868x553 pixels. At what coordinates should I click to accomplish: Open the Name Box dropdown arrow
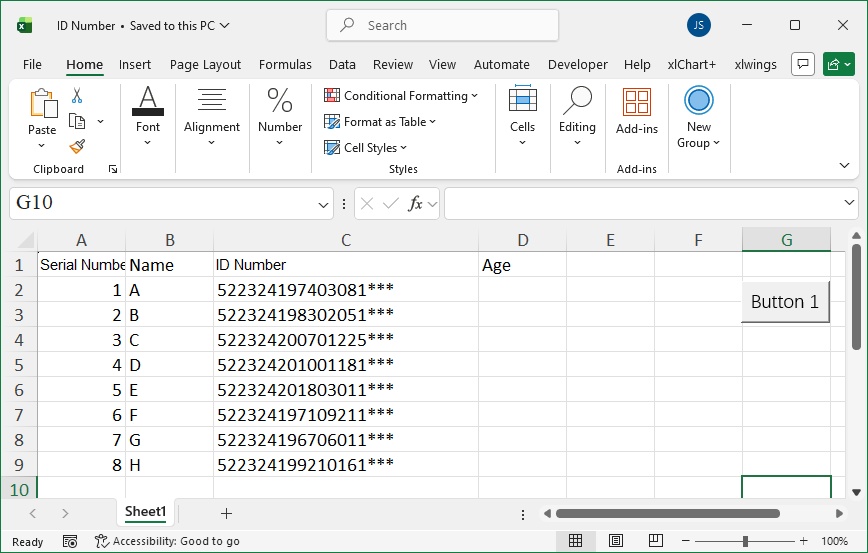(x=323, y=205)
